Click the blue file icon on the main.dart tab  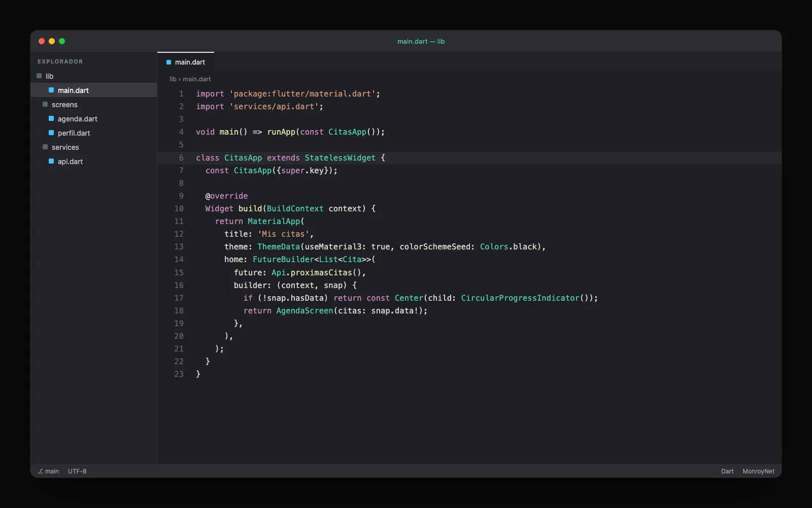point(169,62)
